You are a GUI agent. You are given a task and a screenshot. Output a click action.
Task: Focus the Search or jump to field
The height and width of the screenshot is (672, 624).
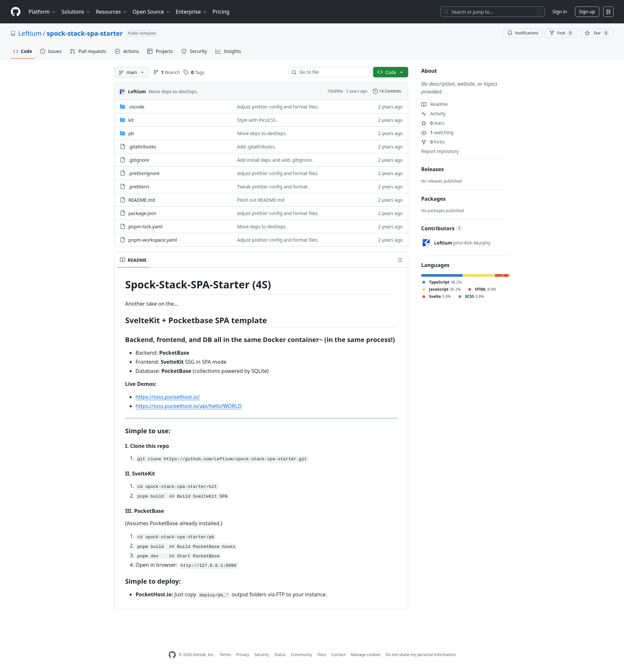tap(492, 12)
